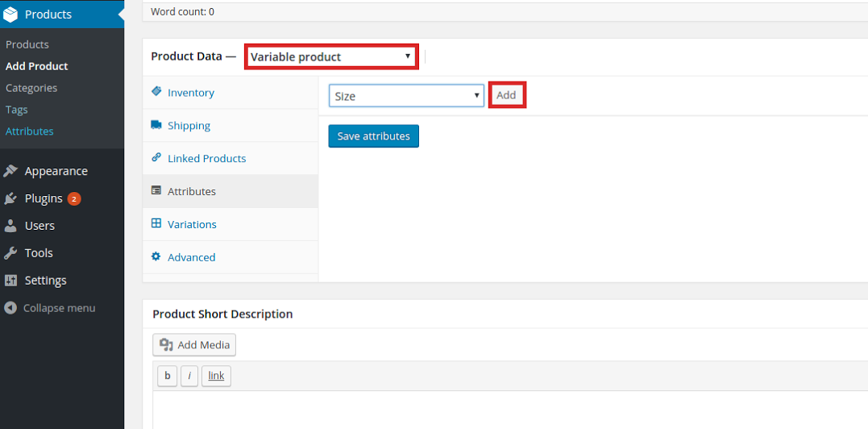Open the Categories submenu link
The width and height of the screenshot is (868, 429).
31,88
